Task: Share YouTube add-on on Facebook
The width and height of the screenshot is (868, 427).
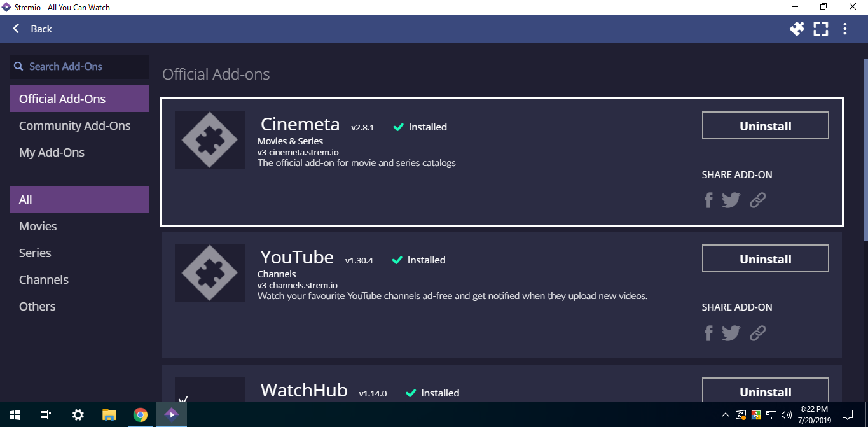Action: pyautogui.click(x=708, y=333)
